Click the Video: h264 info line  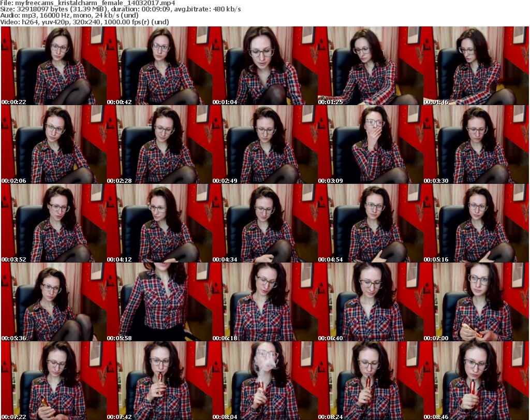click(84, 22)
